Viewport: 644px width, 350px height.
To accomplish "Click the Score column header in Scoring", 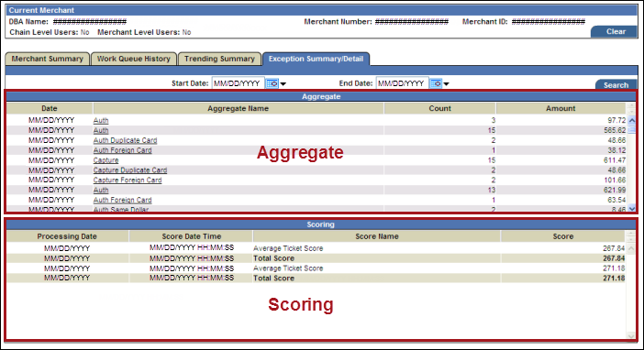I will pos(563,236).
